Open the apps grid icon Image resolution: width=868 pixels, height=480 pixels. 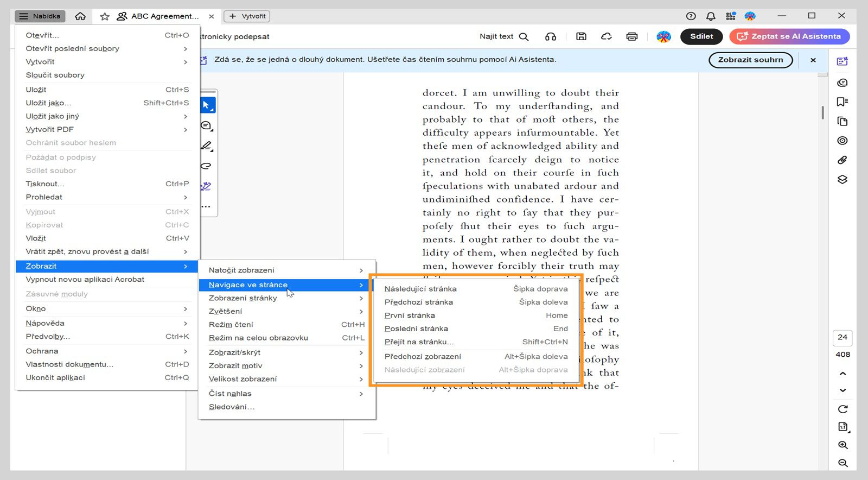[731, 16]
